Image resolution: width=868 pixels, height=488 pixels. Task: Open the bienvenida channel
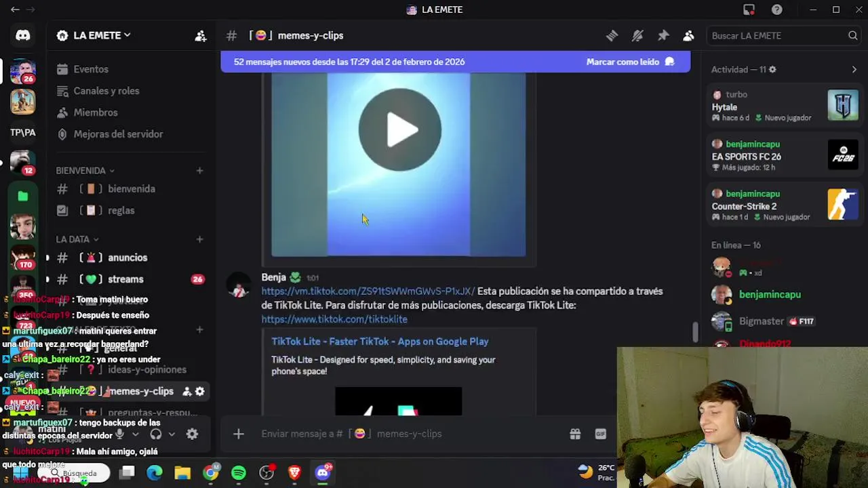pyautogui.click(x=130, y=189)
